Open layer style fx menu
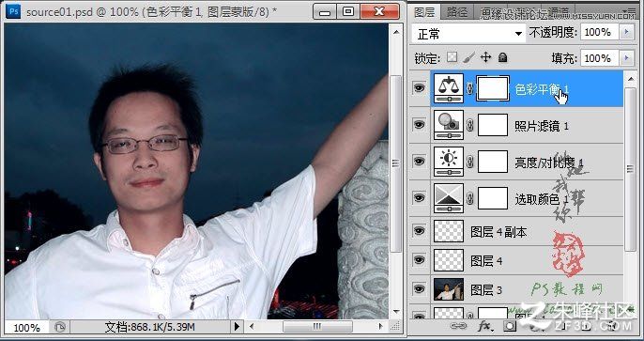The image size is (644, 341). coord(485,327)
